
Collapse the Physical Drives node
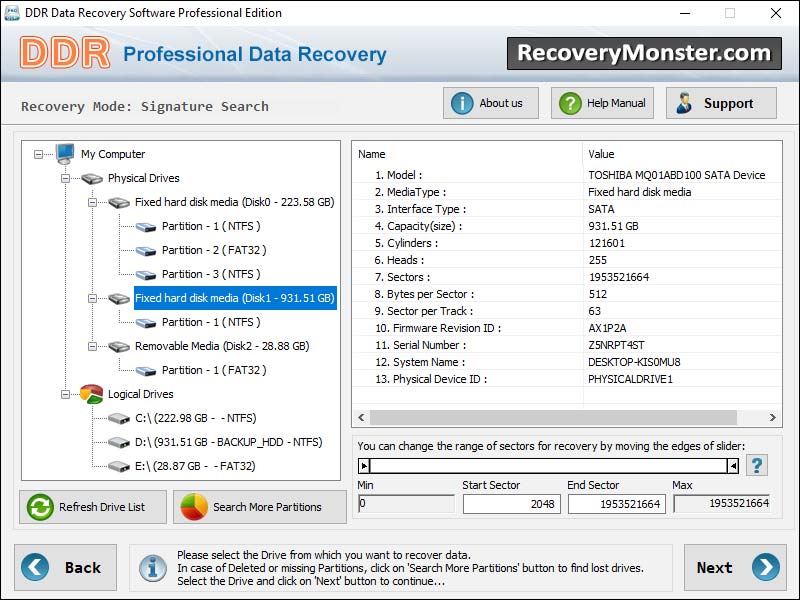pos(65,178)
